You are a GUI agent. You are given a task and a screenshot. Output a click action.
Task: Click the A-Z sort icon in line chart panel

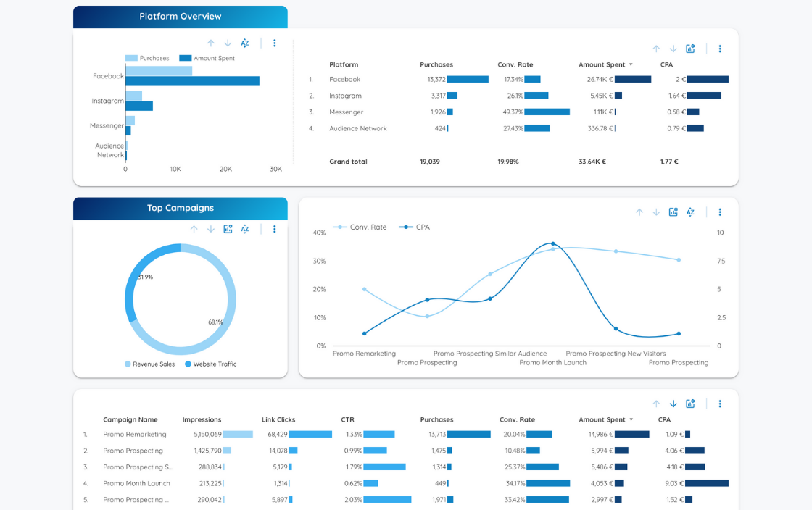690,212
